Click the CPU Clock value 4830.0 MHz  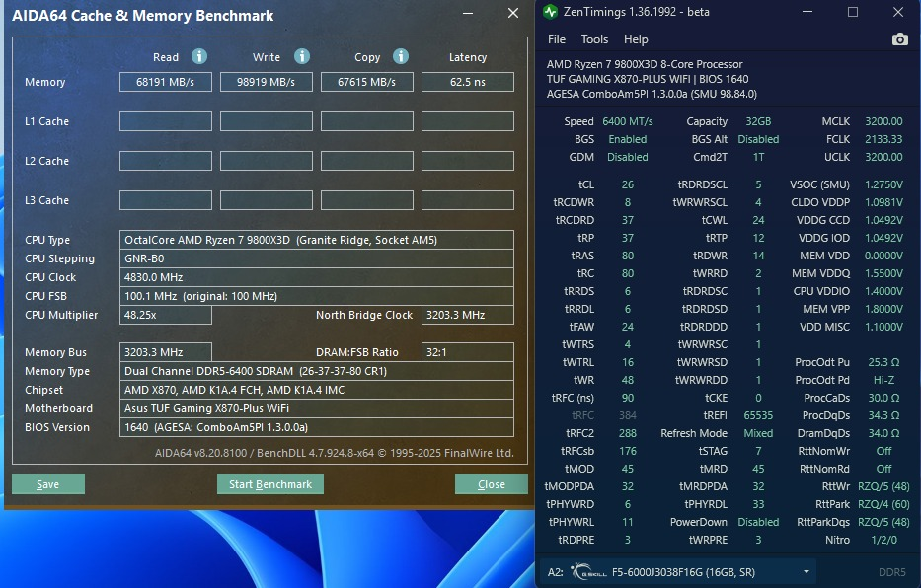point(317,277)
